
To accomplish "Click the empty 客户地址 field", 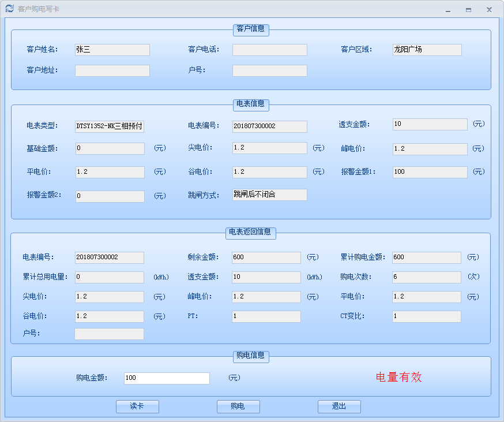I will 112,71.
